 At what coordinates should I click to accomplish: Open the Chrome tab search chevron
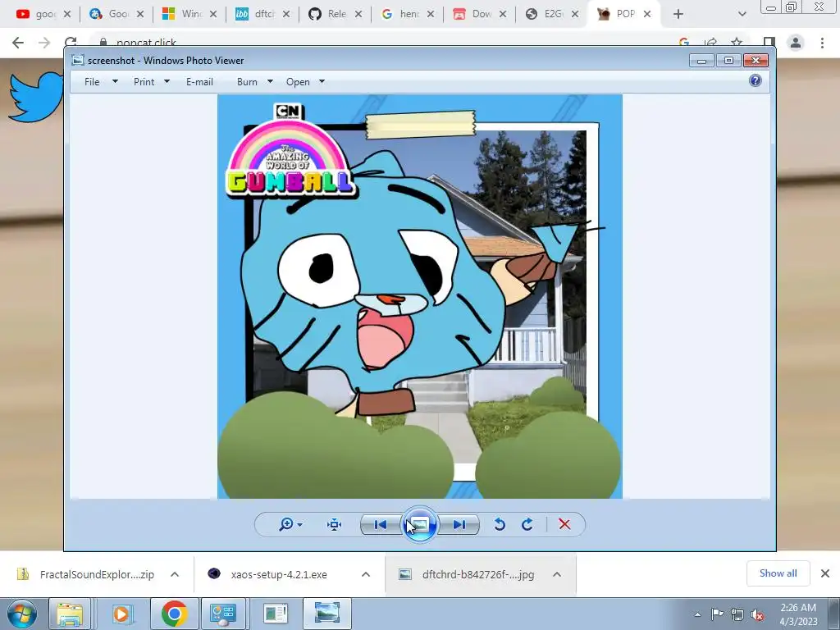[x=742, y=14]
